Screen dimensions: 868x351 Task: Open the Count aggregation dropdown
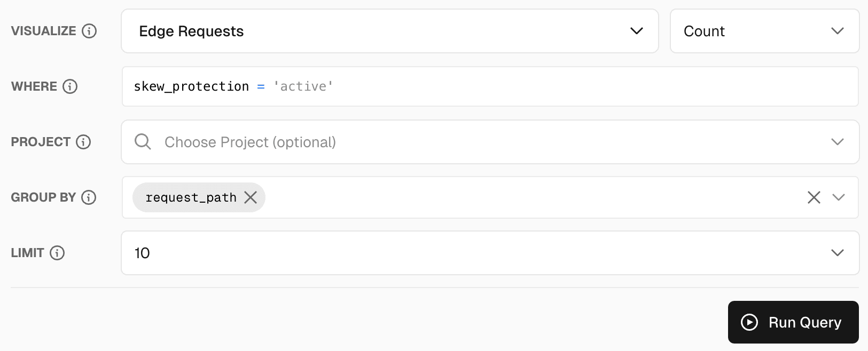tap(837, 31)
